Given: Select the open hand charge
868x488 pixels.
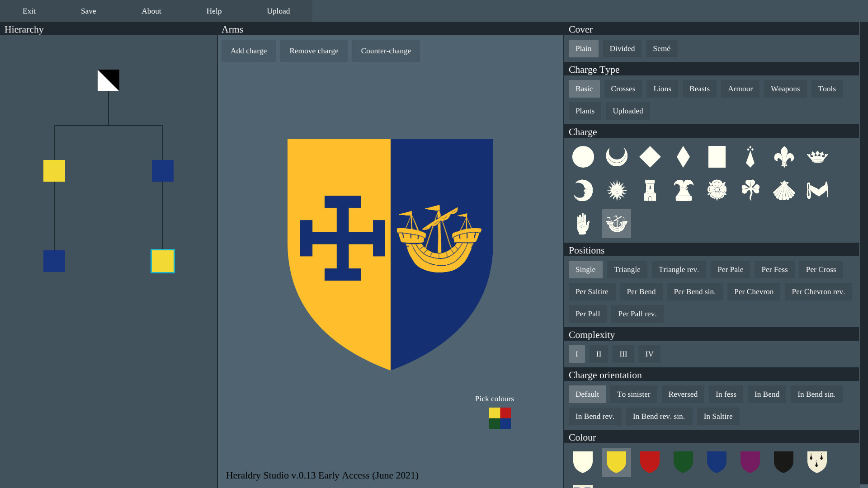Looking at the screenshot, I should [583, 223].
